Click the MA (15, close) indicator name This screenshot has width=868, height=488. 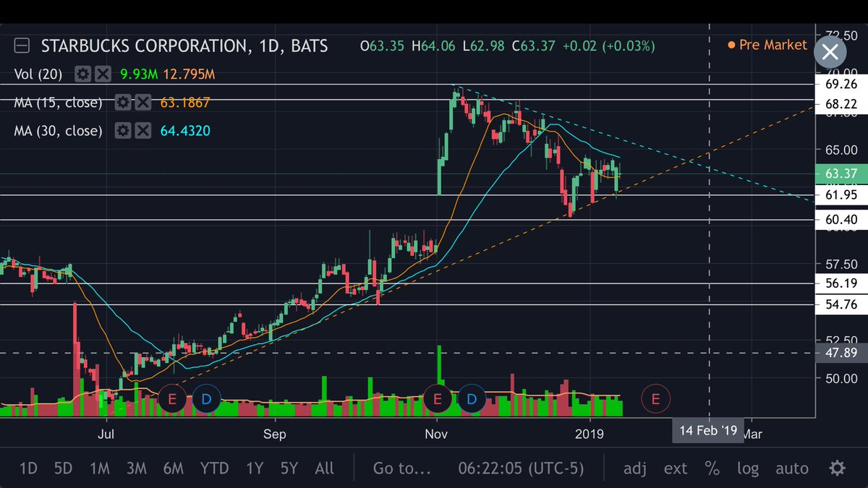58,103
